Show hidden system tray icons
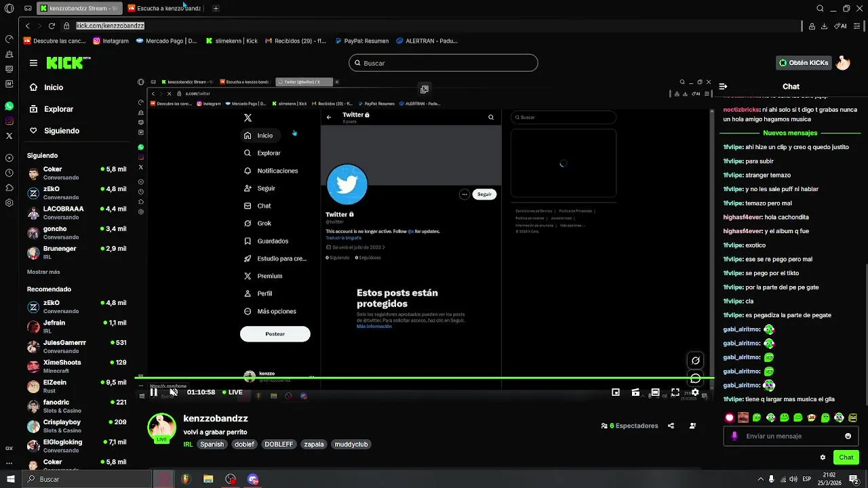 coord(760,479)
